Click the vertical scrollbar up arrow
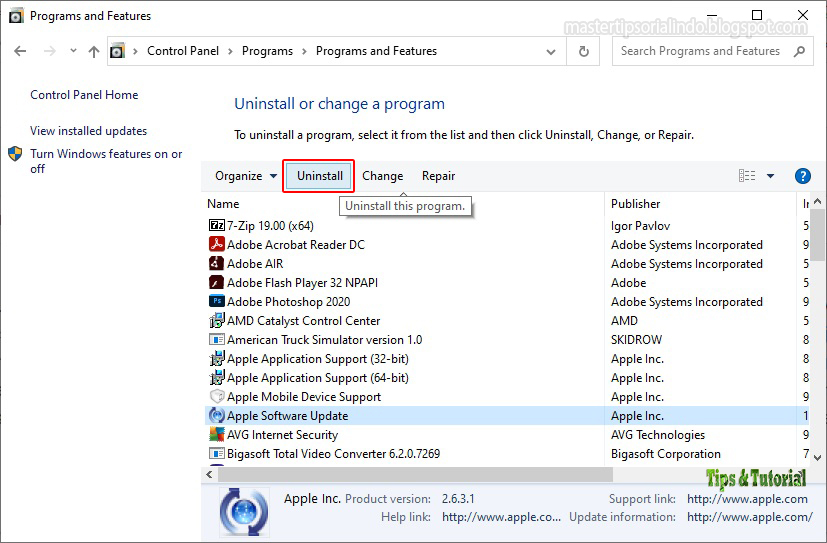This screenshot has height=543, width=827. point(818,201)
